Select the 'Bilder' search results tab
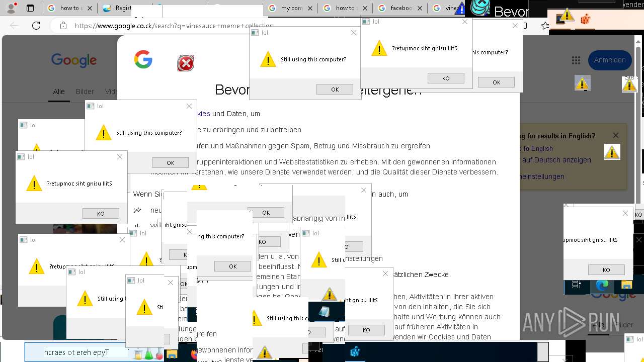The image size is (644, 362). pos(85,92)
